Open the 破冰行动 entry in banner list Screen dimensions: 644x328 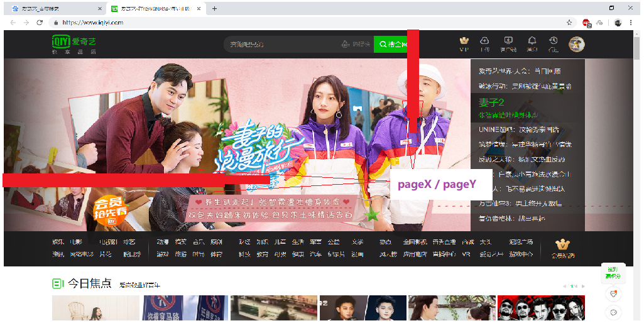click(525, 86)
